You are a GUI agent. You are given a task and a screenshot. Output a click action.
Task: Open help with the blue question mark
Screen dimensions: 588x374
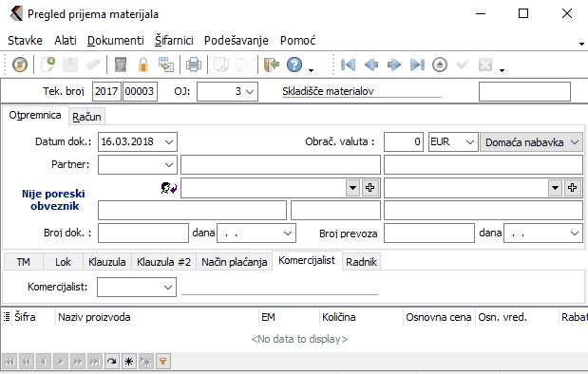(x=294, y=65)
